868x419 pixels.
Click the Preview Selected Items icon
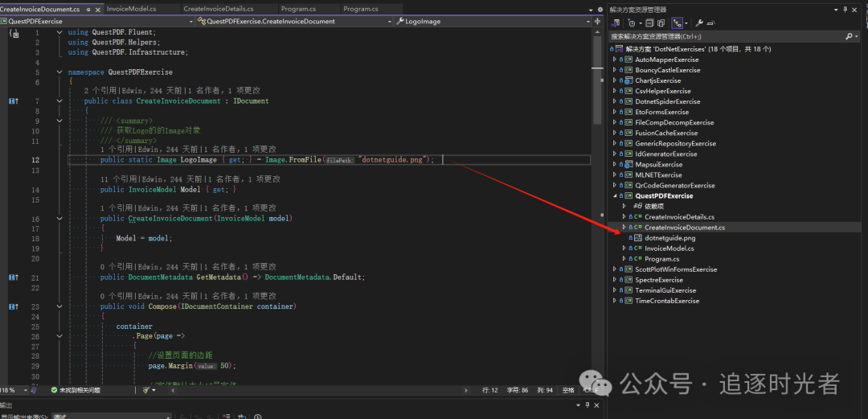point(712,23)
